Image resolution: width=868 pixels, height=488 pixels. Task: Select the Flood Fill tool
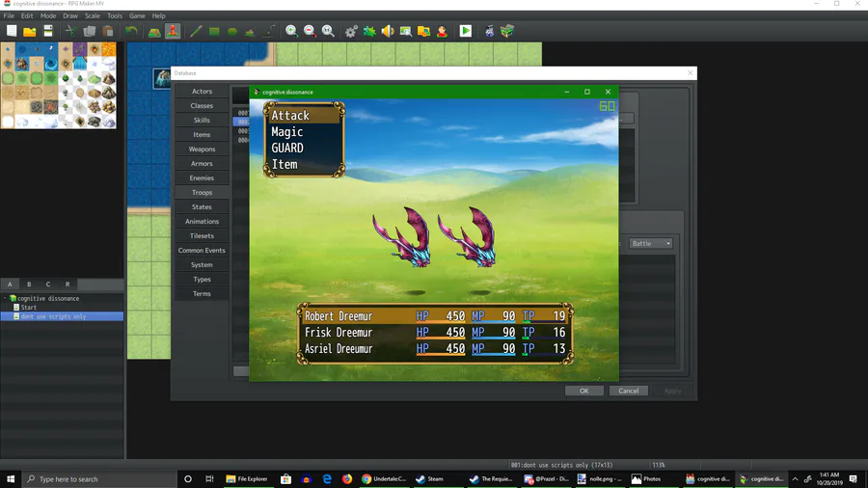[x=250, y=31]
